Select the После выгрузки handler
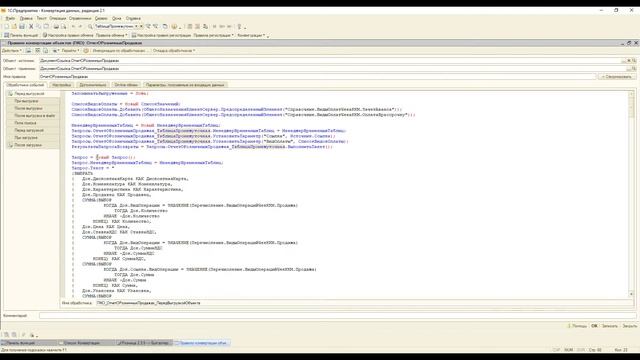 point(33,109)
